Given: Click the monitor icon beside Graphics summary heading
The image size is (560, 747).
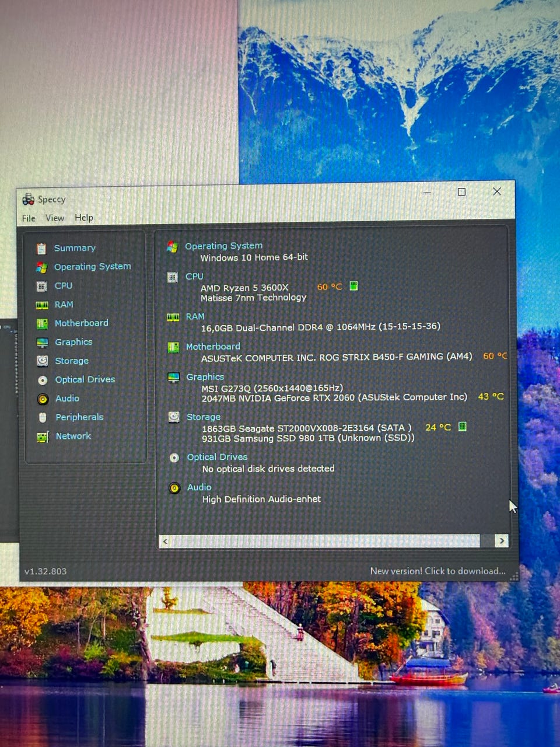Looking at the screenshot, I should [173, 378].
